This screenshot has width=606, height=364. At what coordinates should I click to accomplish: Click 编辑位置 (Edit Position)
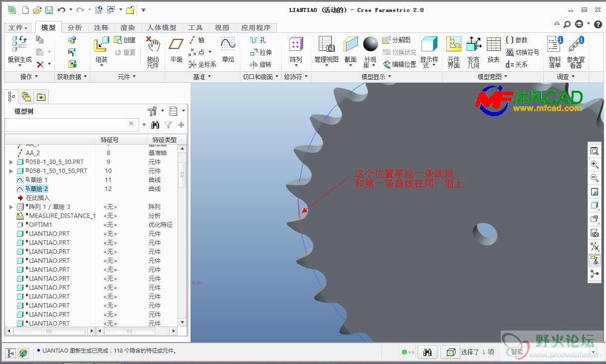(x=400, y=64)
